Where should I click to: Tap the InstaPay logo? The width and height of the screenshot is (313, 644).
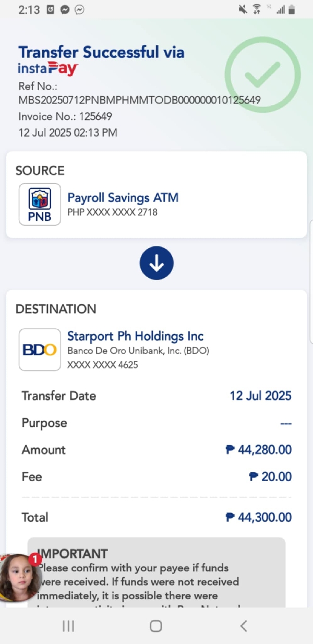point(48,68)
